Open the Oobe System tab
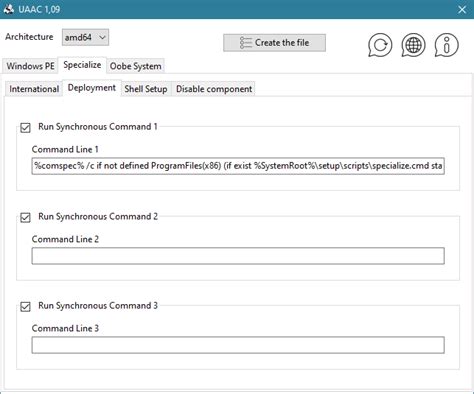Viewport: 474px width, 394px height. 136,66
